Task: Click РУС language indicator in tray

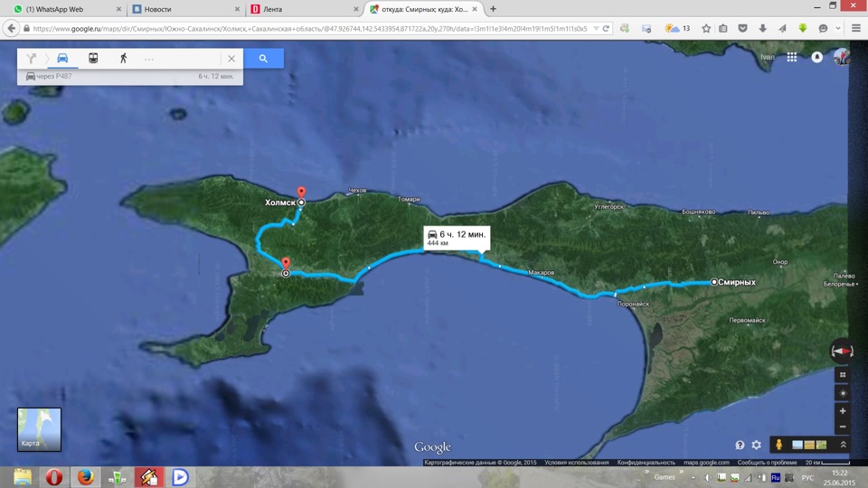Action: pyautogui.click(x=807, y=477)
